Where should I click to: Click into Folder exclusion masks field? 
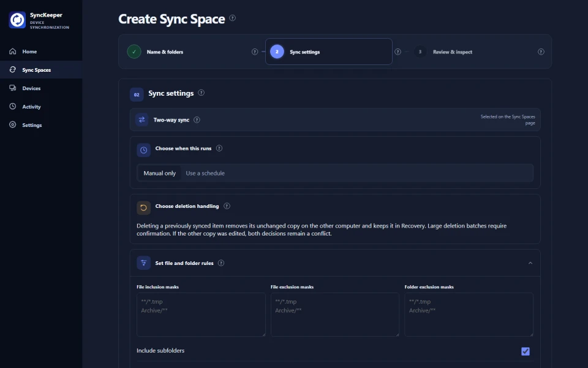click(x=469, y=315)
